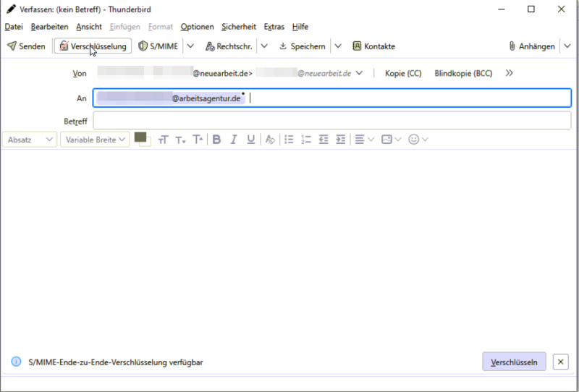Run spell check with Rechtschr.
Screen dimensions: 579x392
coord(229,46)
